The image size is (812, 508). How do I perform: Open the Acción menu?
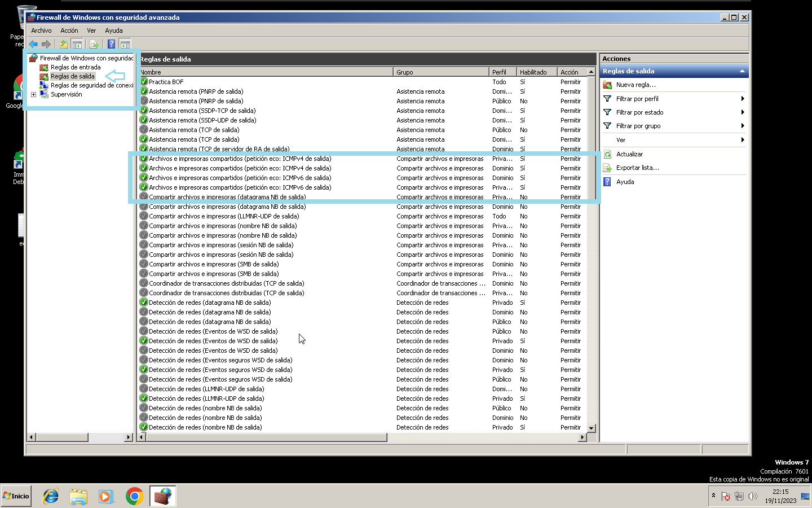pyautogui.click(x=69, y=30)
